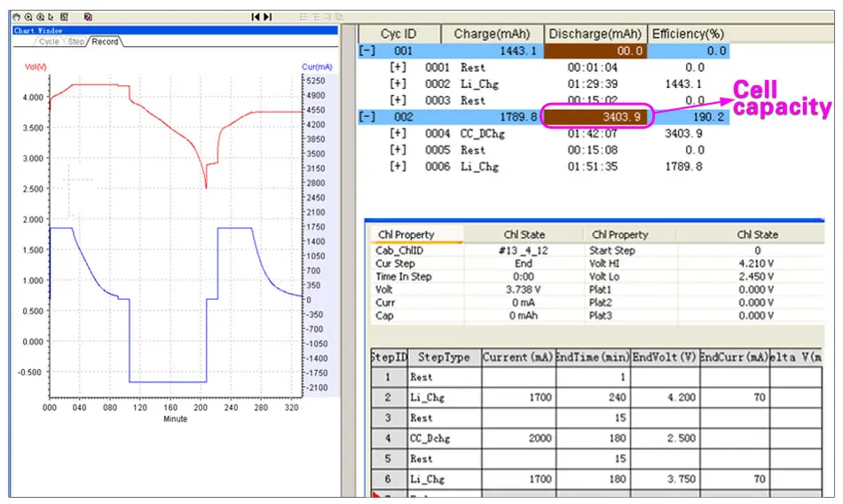The image size is (843, 504).
Task: Switch to the Step tab
Action: pos(75,42)
